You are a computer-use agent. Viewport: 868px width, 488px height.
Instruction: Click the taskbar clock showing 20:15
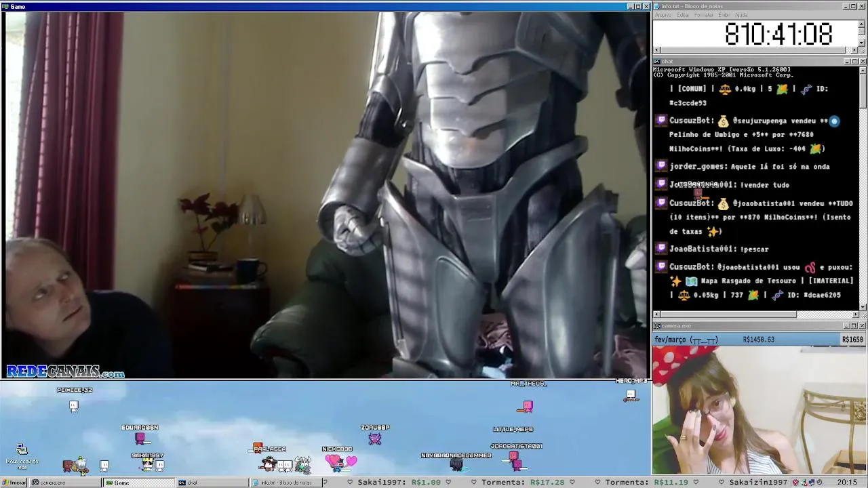click(x=847, y=483)
